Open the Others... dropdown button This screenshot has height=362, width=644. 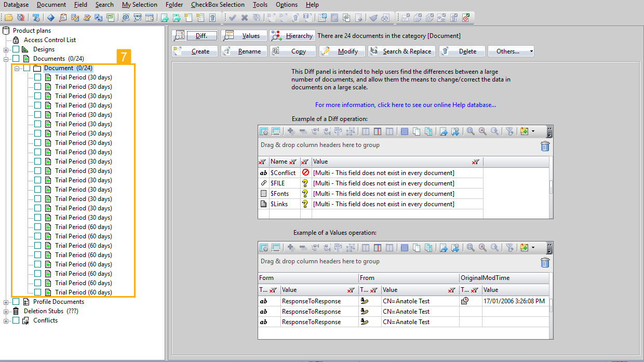click(511, 51)
